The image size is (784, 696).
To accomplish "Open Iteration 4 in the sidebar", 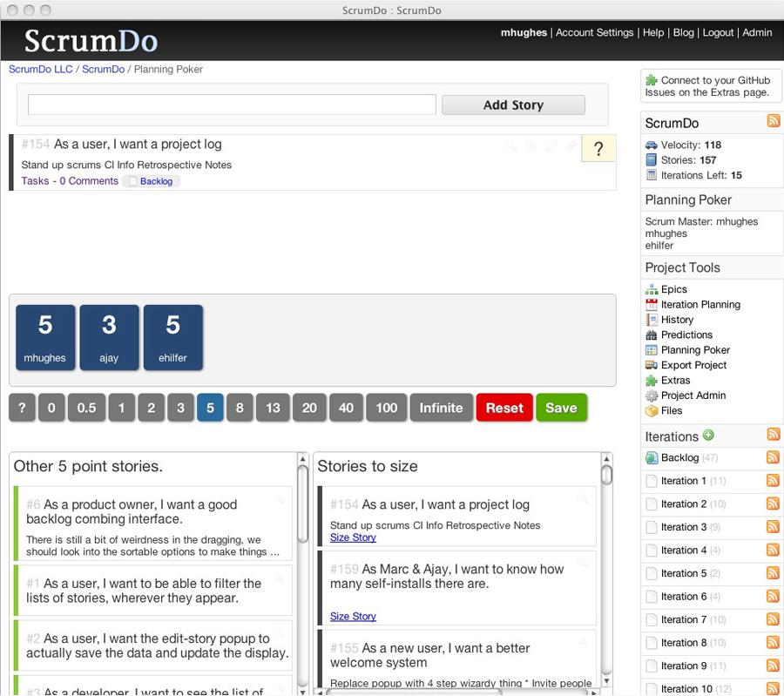I will point(684,551).
